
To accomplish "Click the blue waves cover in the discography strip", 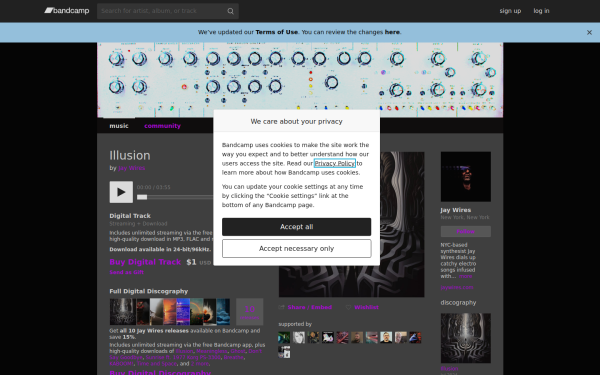I will [x=223, y=312].
